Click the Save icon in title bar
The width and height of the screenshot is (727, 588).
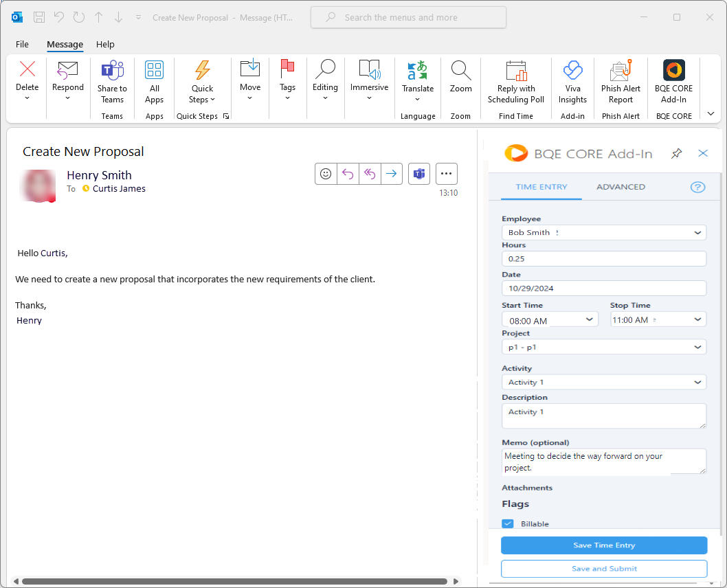point(39,18)
